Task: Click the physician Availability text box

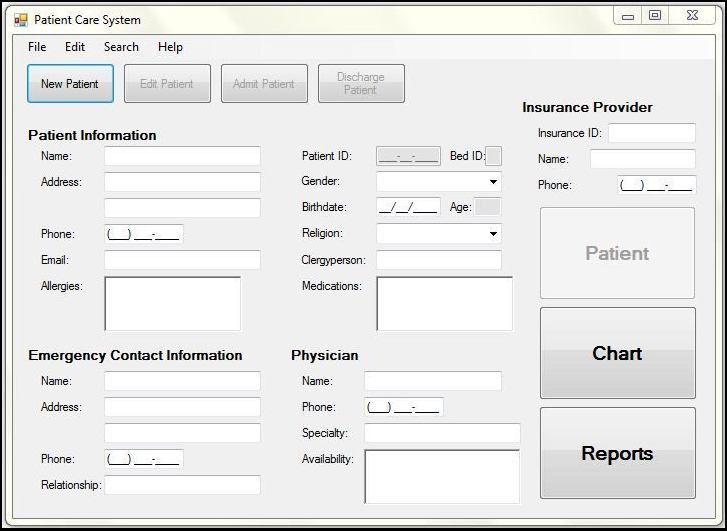Action: click(x=442, y=476)
